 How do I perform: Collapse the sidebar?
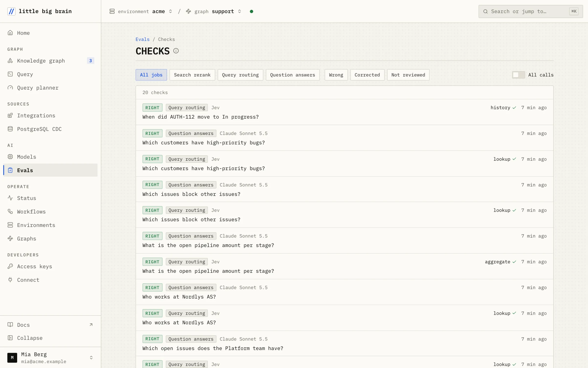50,338
